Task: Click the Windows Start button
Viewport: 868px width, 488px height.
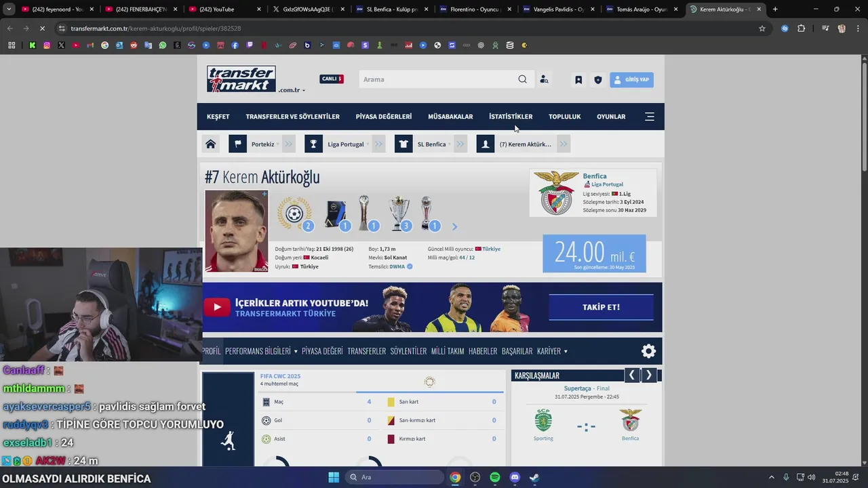Action: pyautogui.click(x=334, y=477)
